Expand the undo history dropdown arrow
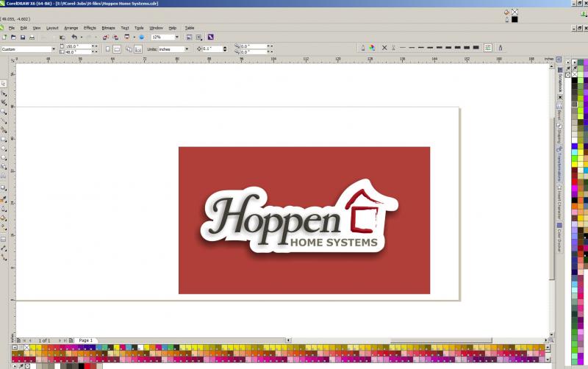588x369 pixels. tap(82, 37)
